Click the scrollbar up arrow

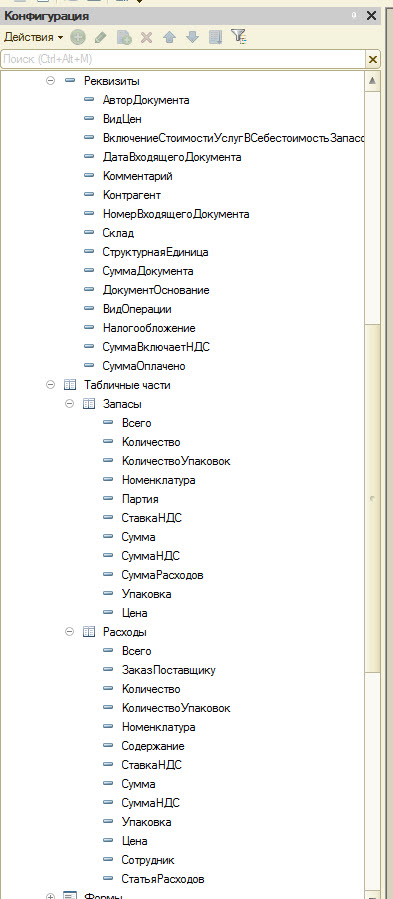(x=372, y=81)
